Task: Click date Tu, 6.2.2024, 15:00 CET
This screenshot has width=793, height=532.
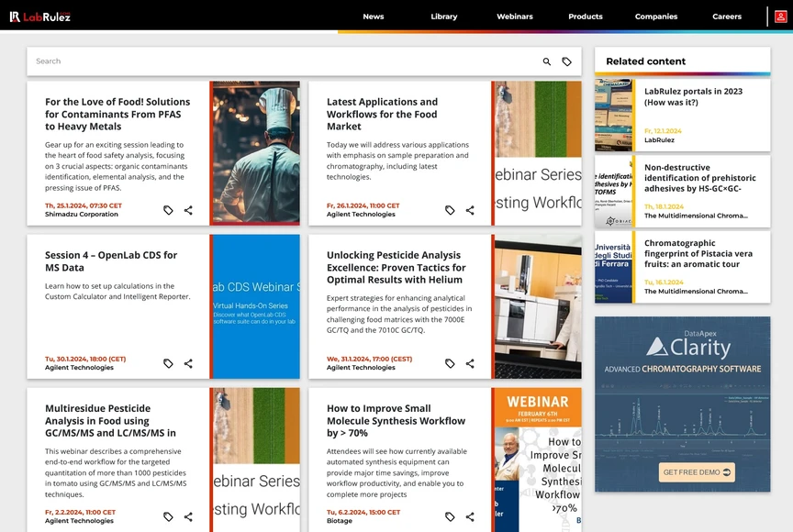Action: pyautogui.click(x=363, y=513)
